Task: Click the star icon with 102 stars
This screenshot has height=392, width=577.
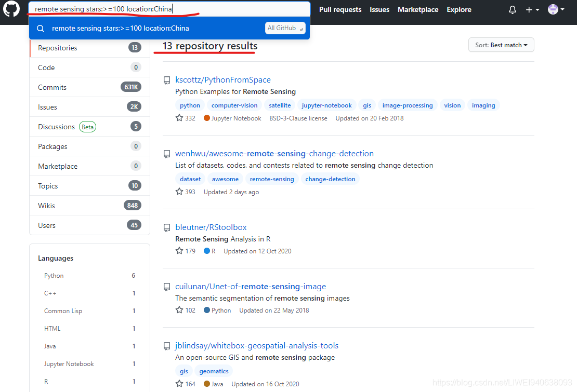Action: coord(179,310)
